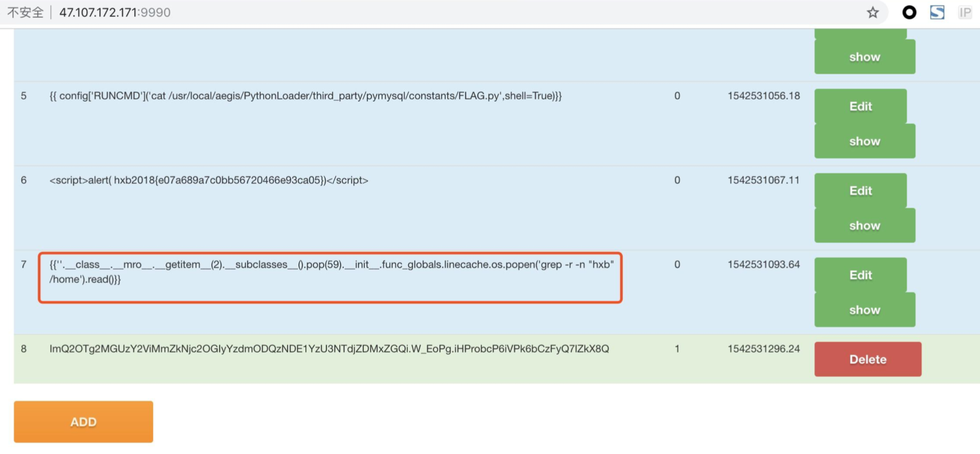The height and width of the screenshot is (454, 980).
Task: Edit row 7 grep popen entry
Action: coord(860,275)
